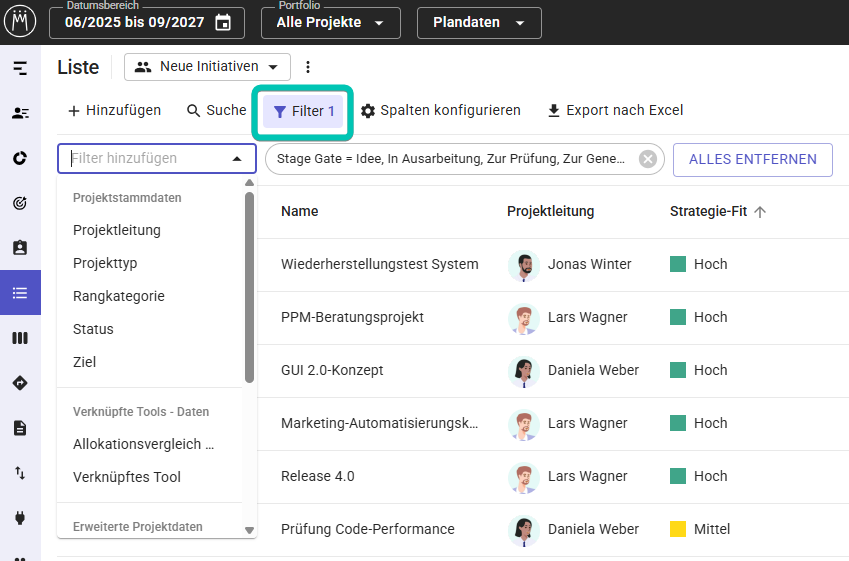The height and width of the screenshot is (561, 849).
Task: Remove the Stage Gate filter chip with X
Action: click(648, 159)
